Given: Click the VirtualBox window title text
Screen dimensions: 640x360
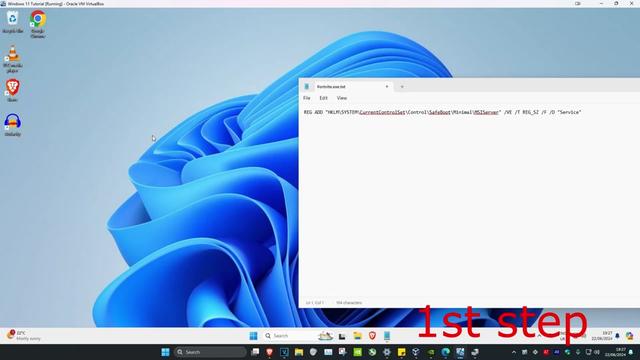Looking at the screenshot, I should click(x=56, y=3).
